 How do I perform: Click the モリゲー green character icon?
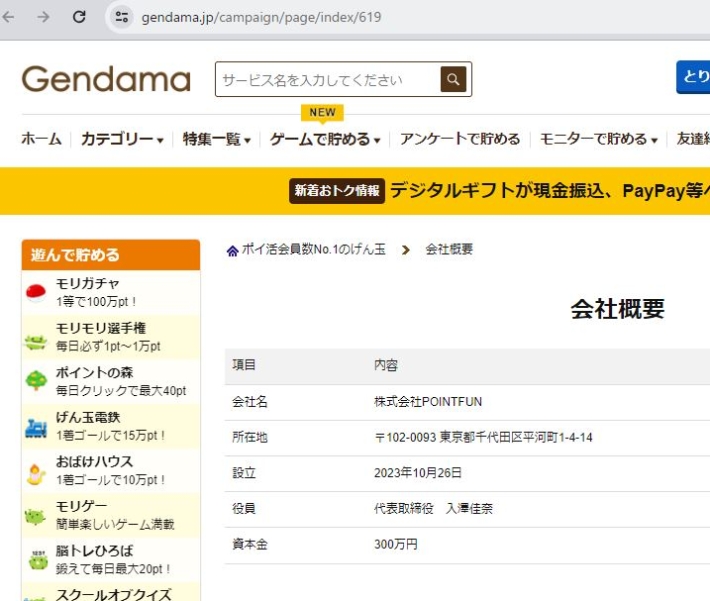tap(35, 517)
